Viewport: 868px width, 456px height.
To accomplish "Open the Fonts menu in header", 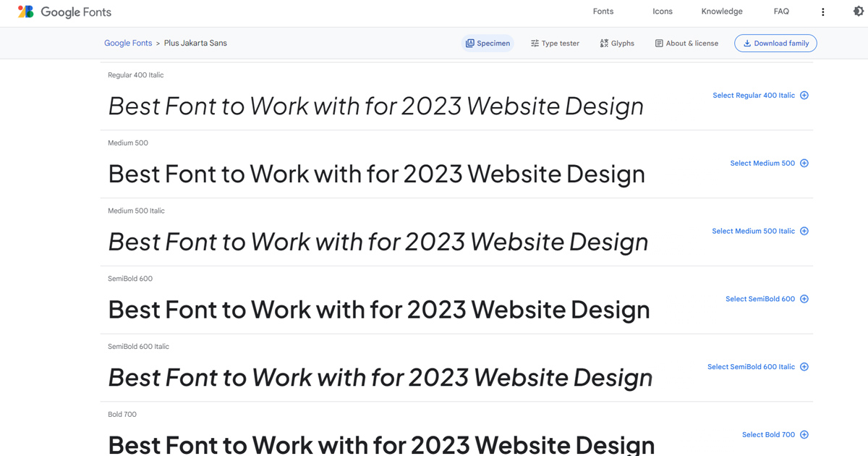I will coord(603,12).
